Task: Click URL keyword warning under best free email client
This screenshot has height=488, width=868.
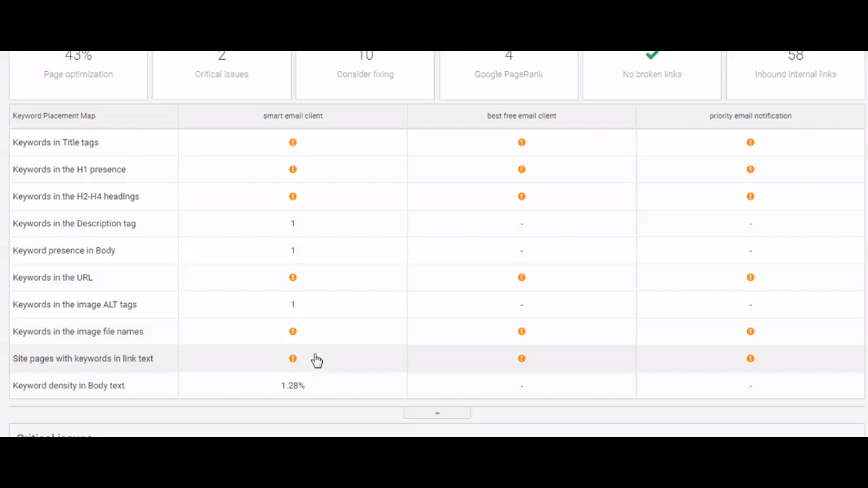Action: point(522,278)
